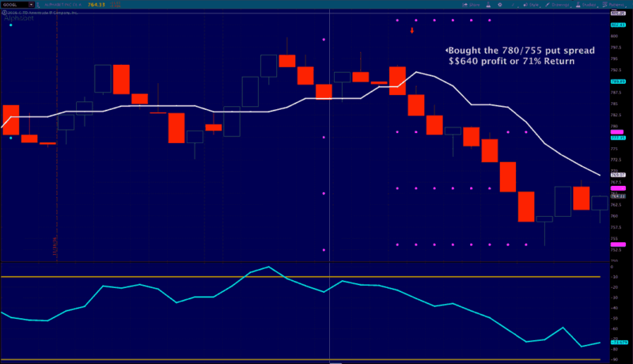The height and width of the screenshot is (364, 633).
Task: Click the Style paint icon
Action: 525,5
